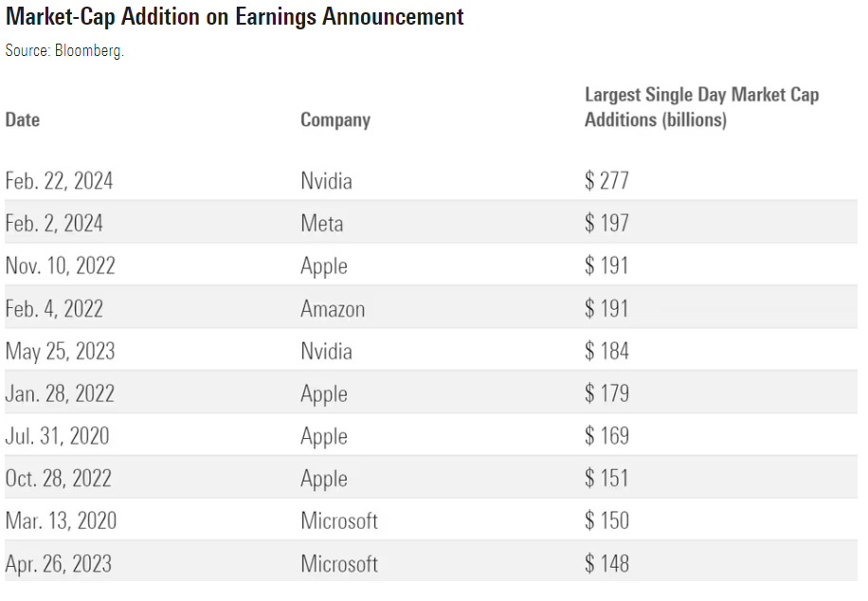The height and width of the screenshot is (601, 868).
Task: Click the $ 148 value cell
Action: click(x=606, y=564)
